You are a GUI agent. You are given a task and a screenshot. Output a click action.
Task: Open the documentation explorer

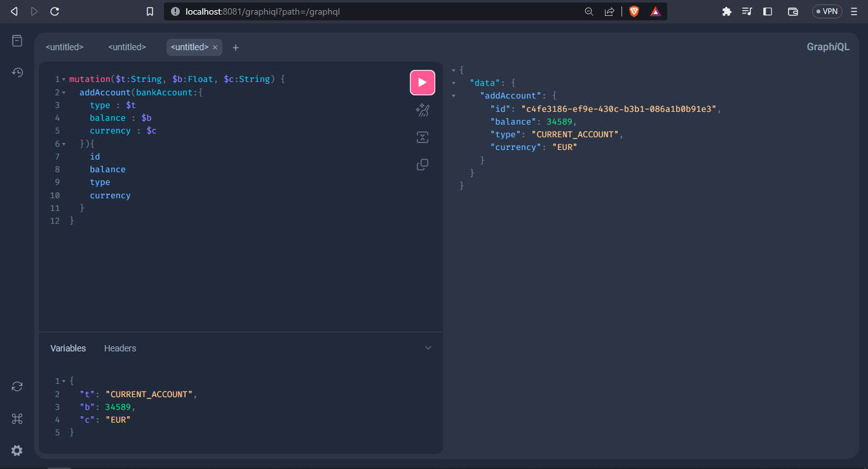click(17, 40)
